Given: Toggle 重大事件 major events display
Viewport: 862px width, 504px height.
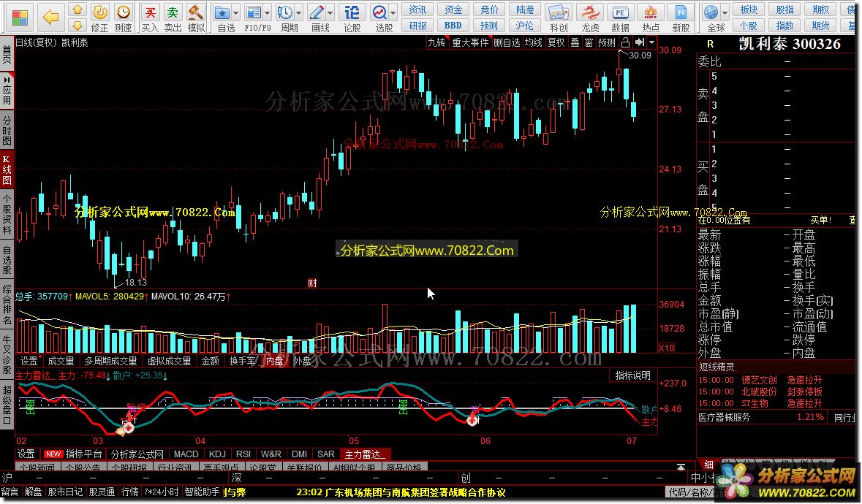Looking at the screenshot, I should (471, 42).
